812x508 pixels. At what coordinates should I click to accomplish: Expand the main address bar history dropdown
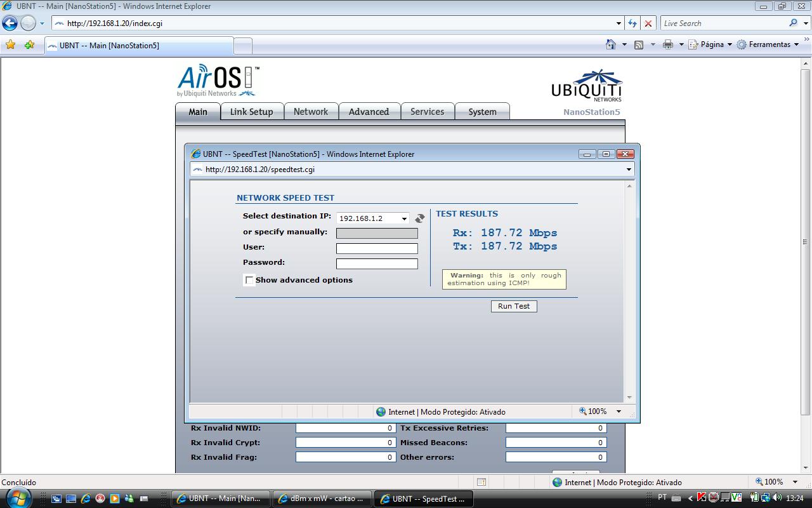[x=619, y=23]
